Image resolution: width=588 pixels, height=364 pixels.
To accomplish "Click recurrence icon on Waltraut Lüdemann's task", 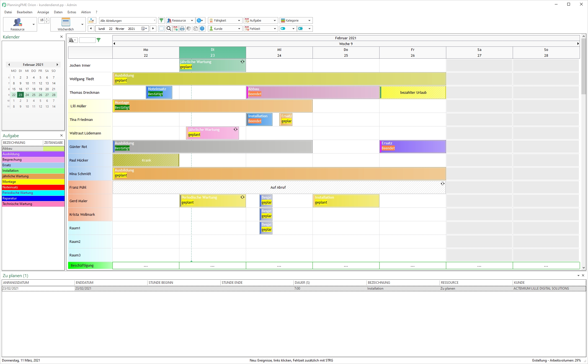I will pos(235,129).
